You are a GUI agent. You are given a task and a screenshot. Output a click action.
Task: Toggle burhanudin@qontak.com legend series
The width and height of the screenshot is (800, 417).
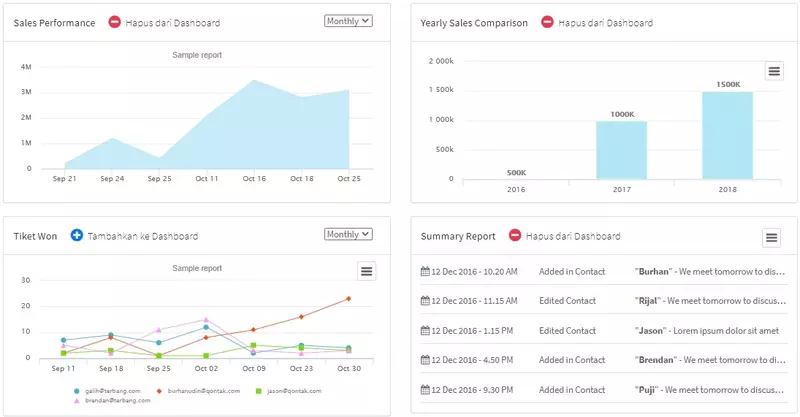point(198,391)
